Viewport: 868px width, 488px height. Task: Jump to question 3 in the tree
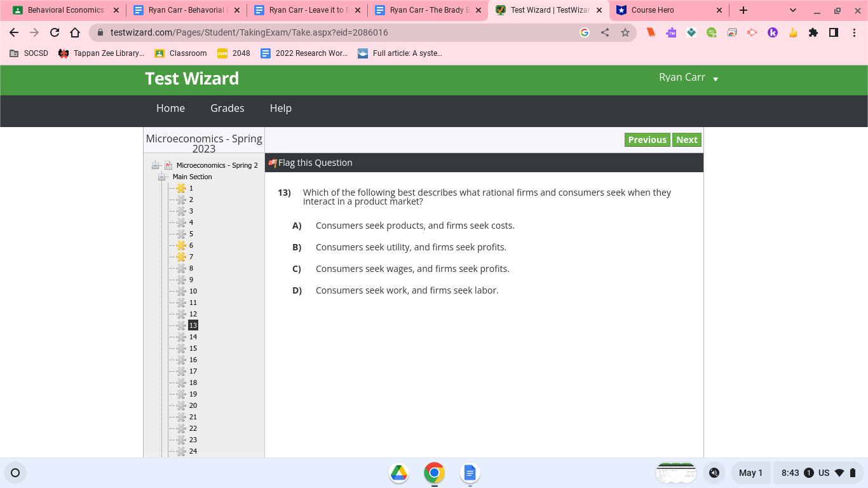[x=191, y=211]
